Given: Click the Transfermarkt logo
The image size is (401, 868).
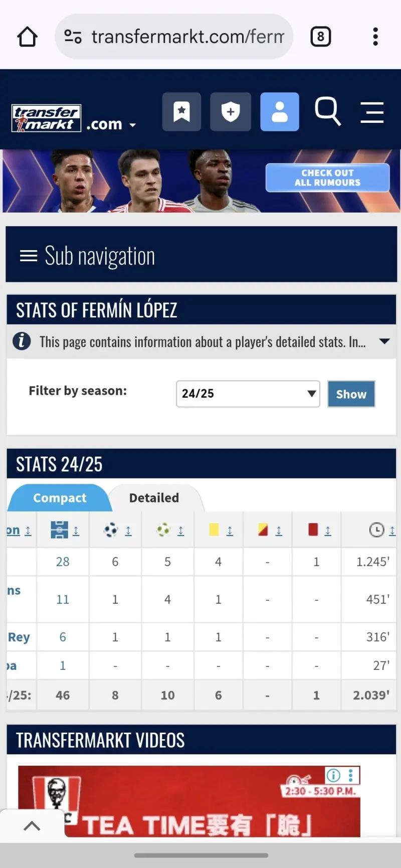Looking at the screenshot, I should point(46,118).
